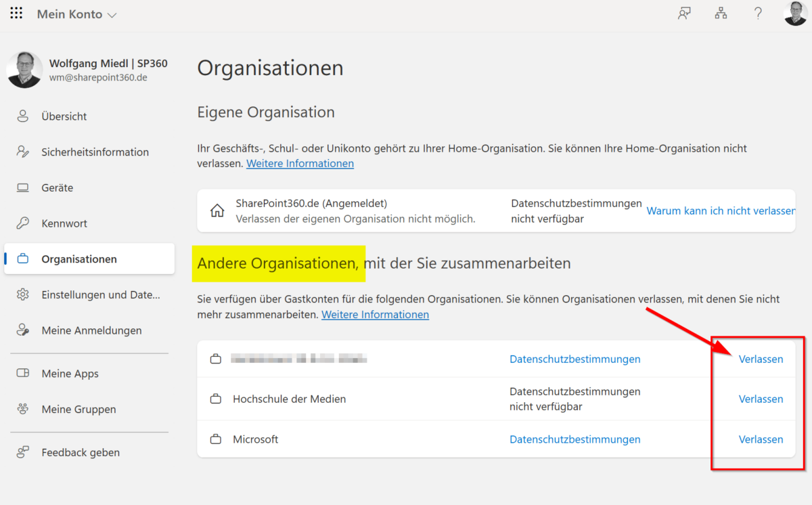Open Meine Gruppen in the sidebar

[x=78, y=410]
